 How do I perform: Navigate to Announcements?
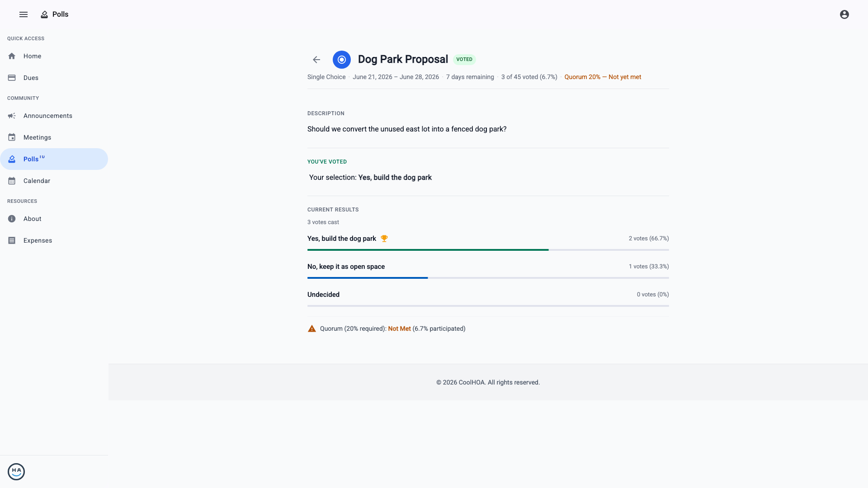click(54, 116)
